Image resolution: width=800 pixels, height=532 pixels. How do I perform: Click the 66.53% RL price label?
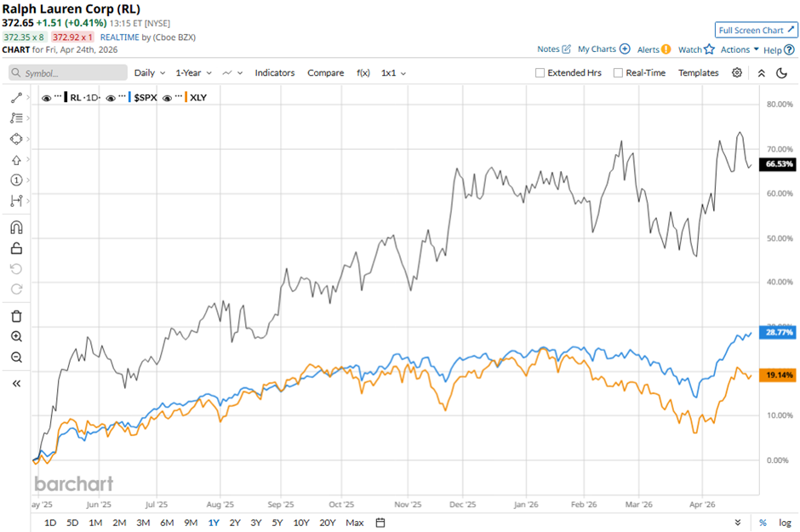tap(778, 164)
